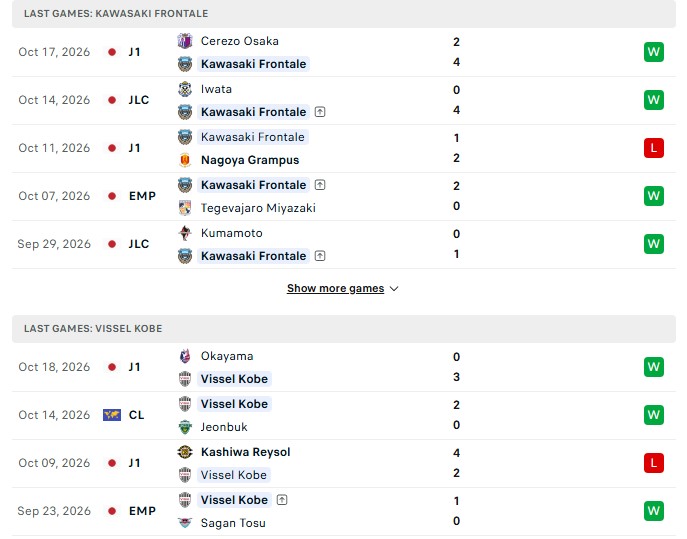Viewport: 687px width, 539px height.
Task: Click the CL world flag icon
Action: click(x=112, y=415)
